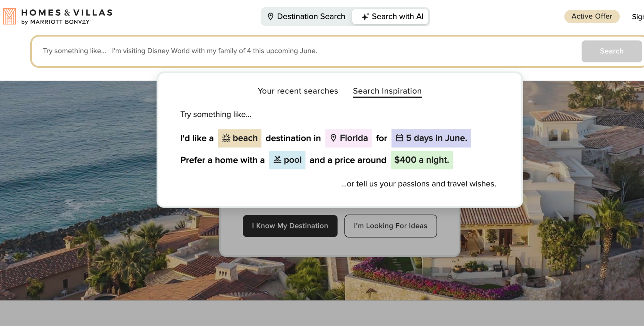
Task: Click the gray Search button
Action: pos(612,51)
